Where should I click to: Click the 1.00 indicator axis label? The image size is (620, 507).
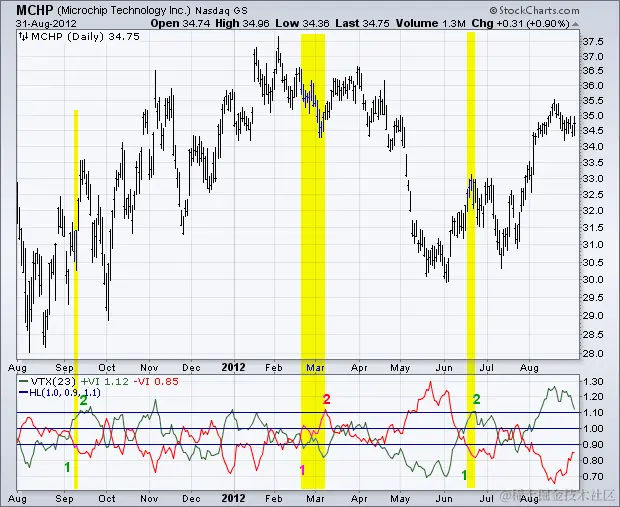coord(592,429)
